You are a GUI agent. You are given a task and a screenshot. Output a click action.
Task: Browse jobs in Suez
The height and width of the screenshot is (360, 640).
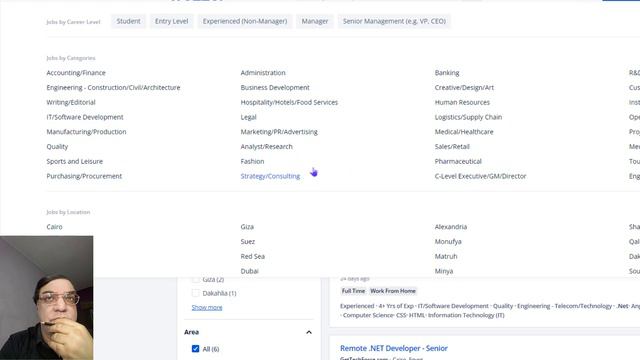(248, 241)
